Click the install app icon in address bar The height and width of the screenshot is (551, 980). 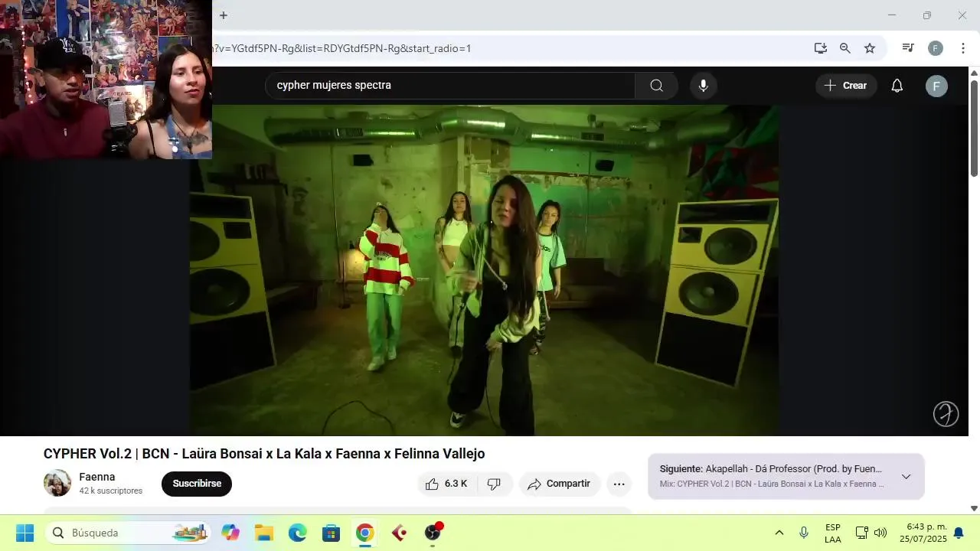point(821,48)
